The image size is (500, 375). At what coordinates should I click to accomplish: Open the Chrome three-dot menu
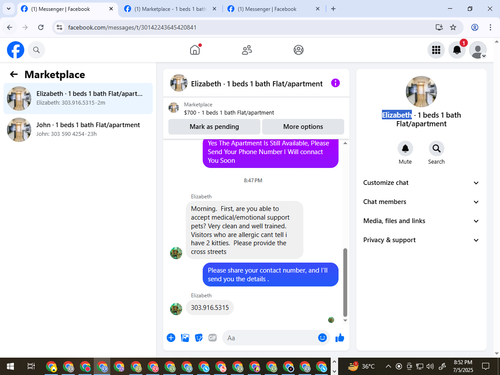(x=490, y=27)
